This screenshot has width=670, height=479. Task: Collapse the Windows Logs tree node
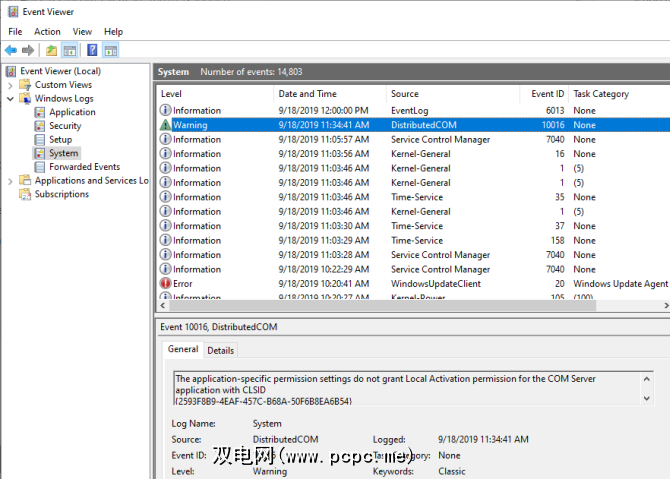coord(11,99)
